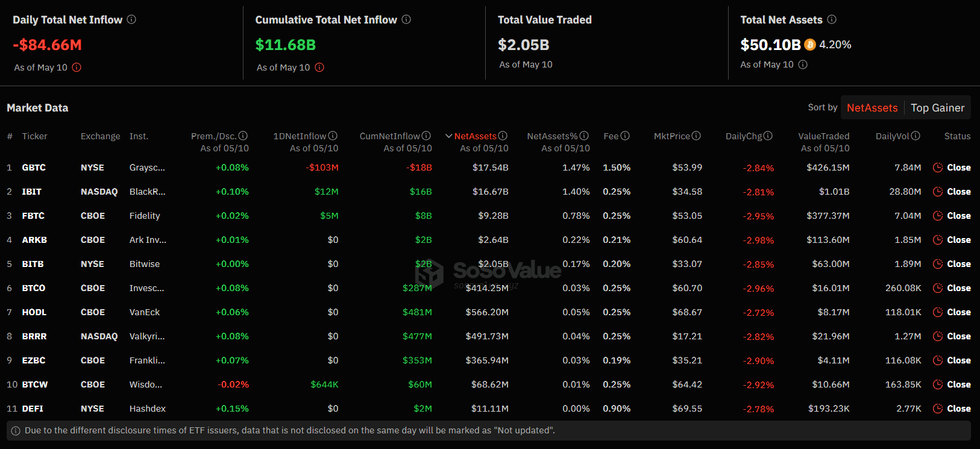Click FBTC daily change -2.95%

758,216
